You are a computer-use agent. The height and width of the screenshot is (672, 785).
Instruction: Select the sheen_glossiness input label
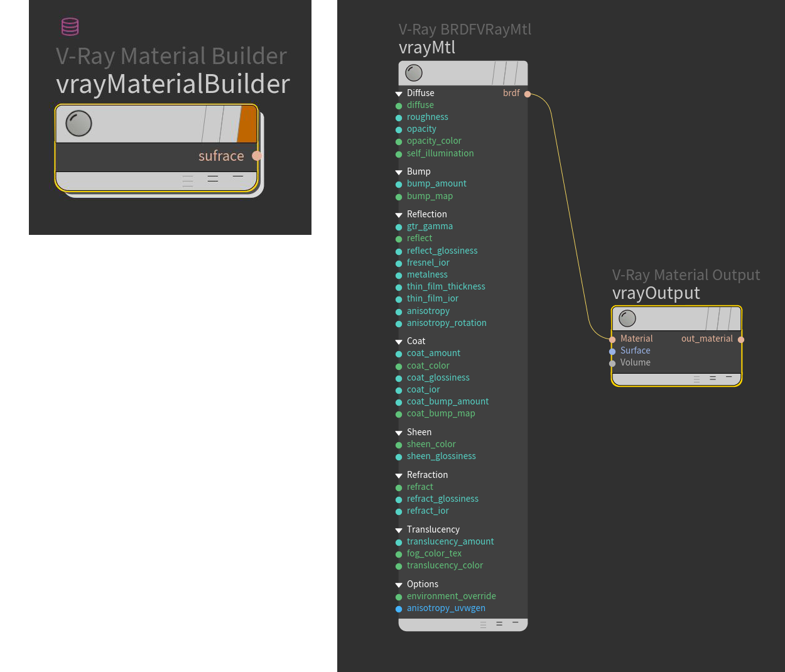point(441,456)
